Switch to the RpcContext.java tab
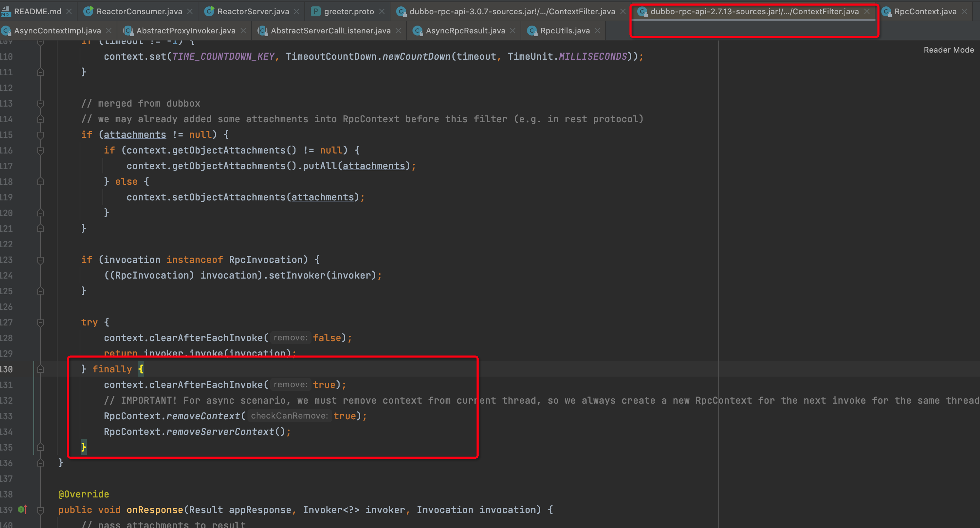Screen dimensions: 980x528 click(x=925, y=12)
